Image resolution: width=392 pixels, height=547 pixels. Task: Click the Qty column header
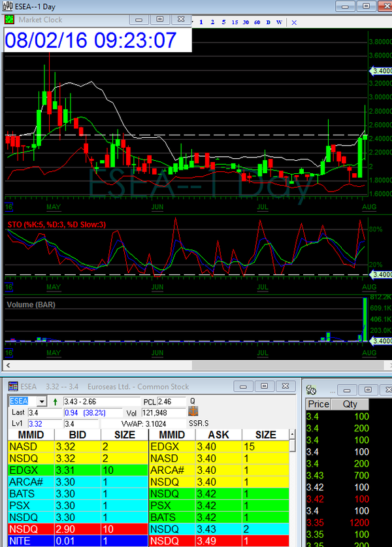click(x=350, y=404)
